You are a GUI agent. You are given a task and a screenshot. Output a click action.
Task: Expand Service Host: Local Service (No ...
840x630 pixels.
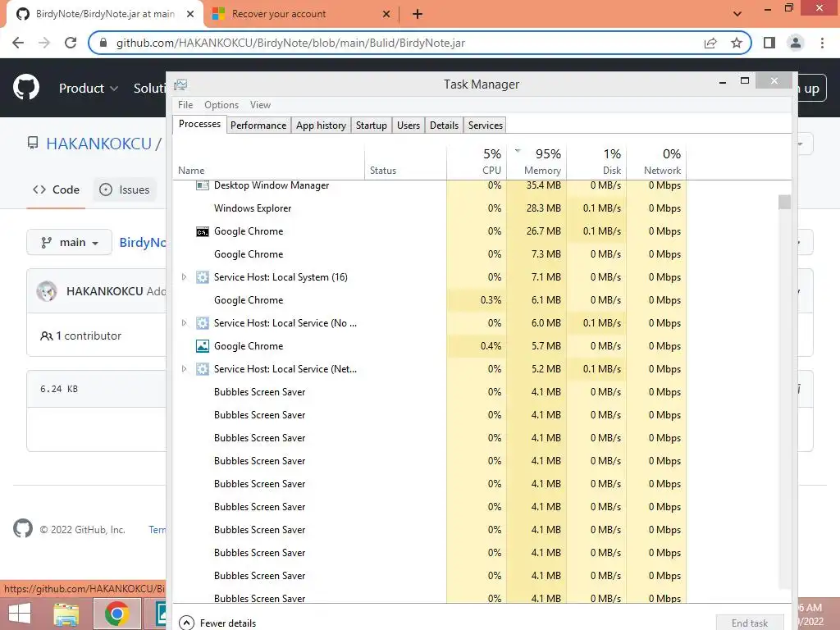tap(184, 323)
